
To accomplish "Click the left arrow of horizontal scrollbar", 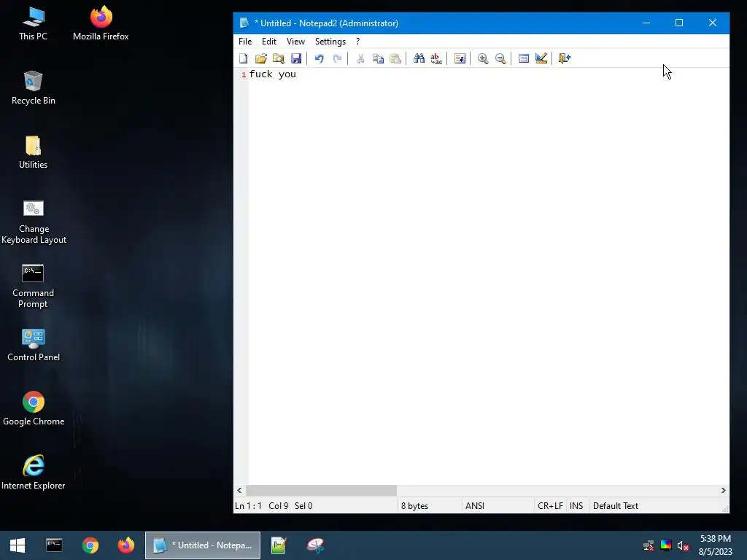I will [x=239, y=490].
